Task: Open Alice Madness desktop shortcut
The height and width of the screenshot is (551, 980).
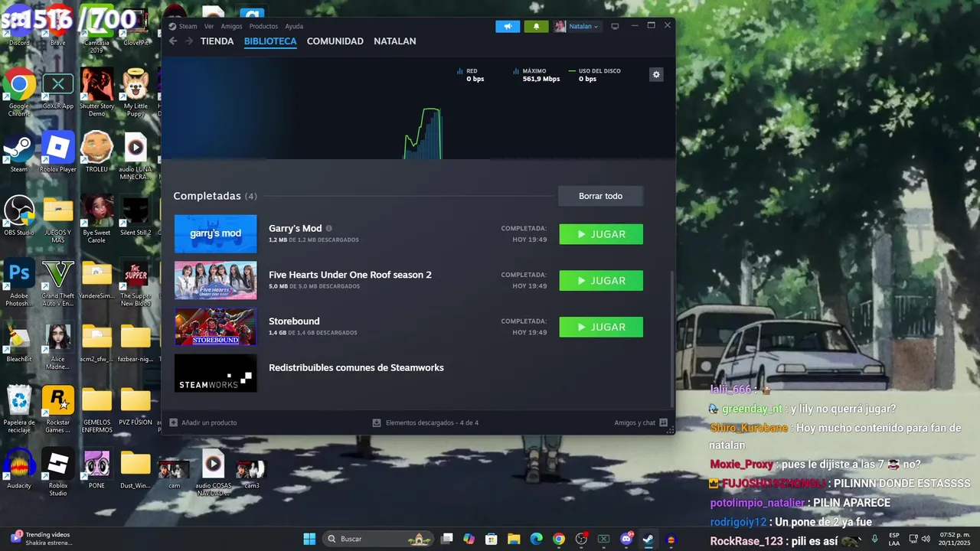Action: click(58, 347)
